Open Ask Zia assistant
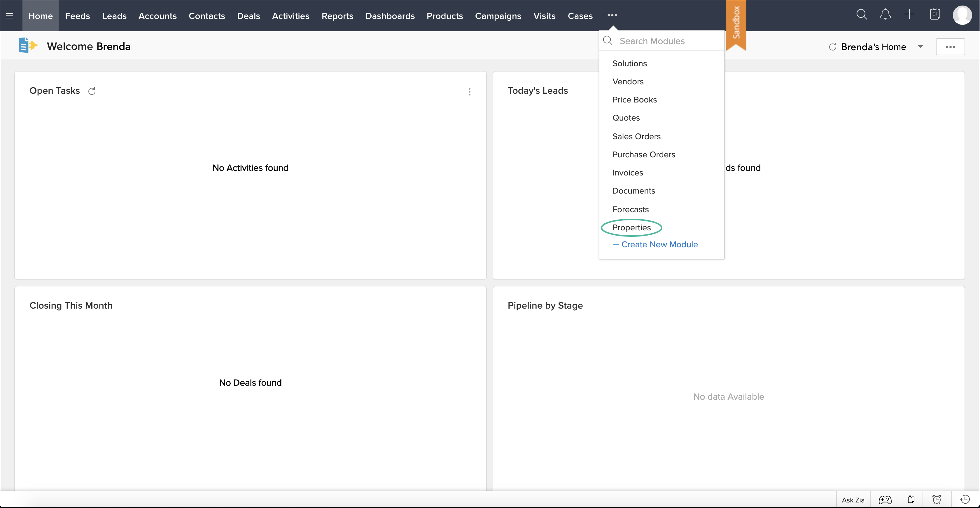The image size is (980, 508). tap(853, 500)
